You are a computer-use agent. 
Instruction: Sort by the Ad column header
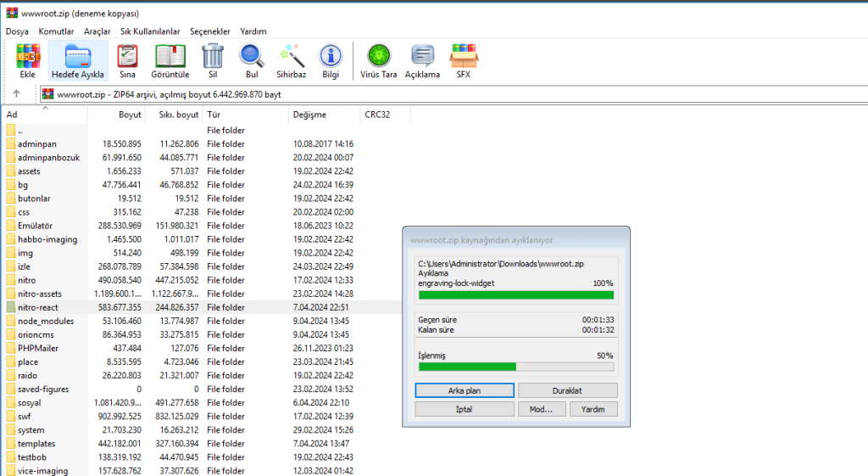tap(46, 115)
